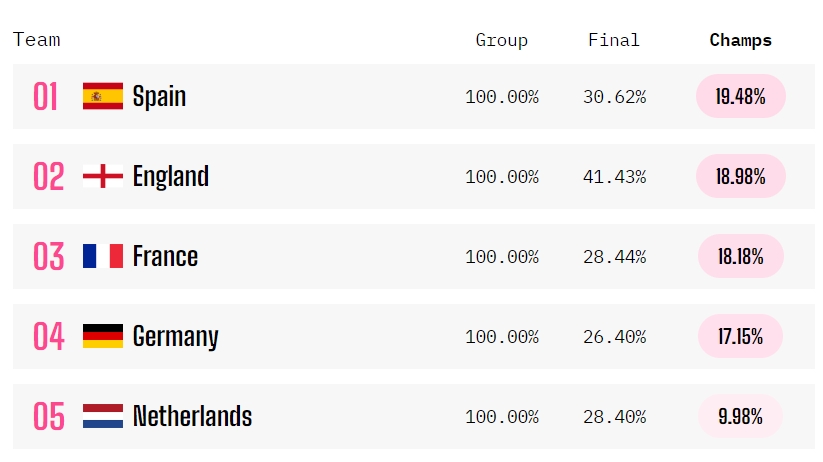
Task: Click England's 18.98% champs badge
Action: click(x=741, y=176)
